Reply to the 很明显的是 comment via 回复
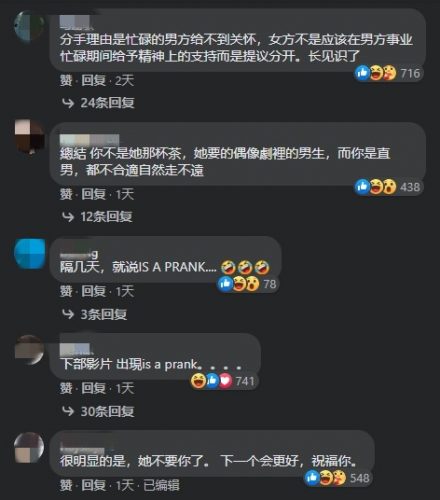440x500 pixels. click(x=94, y=486)
